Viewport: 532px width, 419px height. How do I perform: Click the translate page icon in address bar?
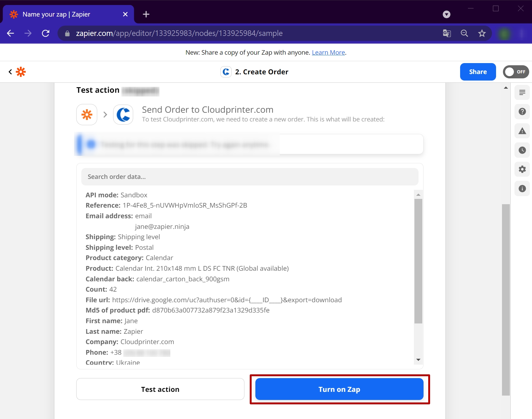click(x=447, y=33)
